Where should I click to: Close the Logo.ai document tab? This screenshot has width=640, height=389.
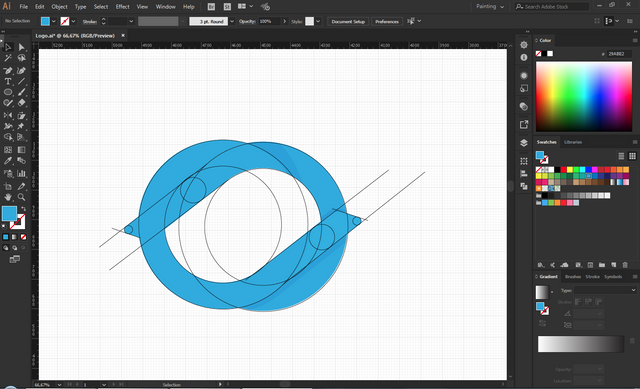tap(123, 36)
